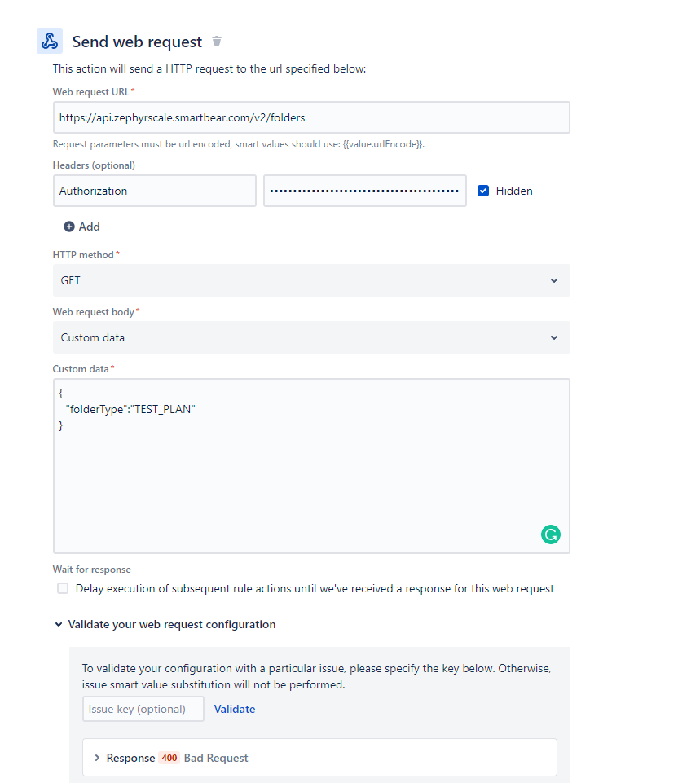Viewport: 700px width, 783px height.
Task: Uncheck the Hidden checkbox
Action: (483, 191)
